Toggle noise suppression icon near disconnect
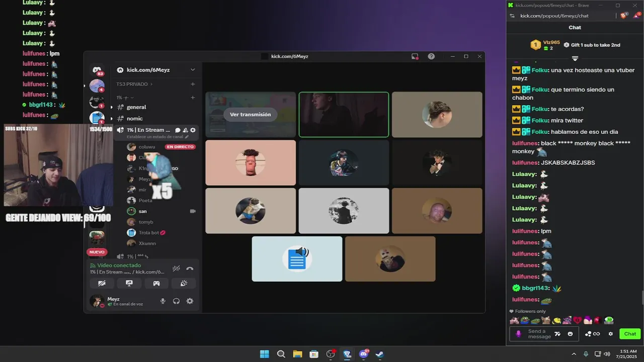This screenshot has height=362, width=644. (x=176, y=268)
